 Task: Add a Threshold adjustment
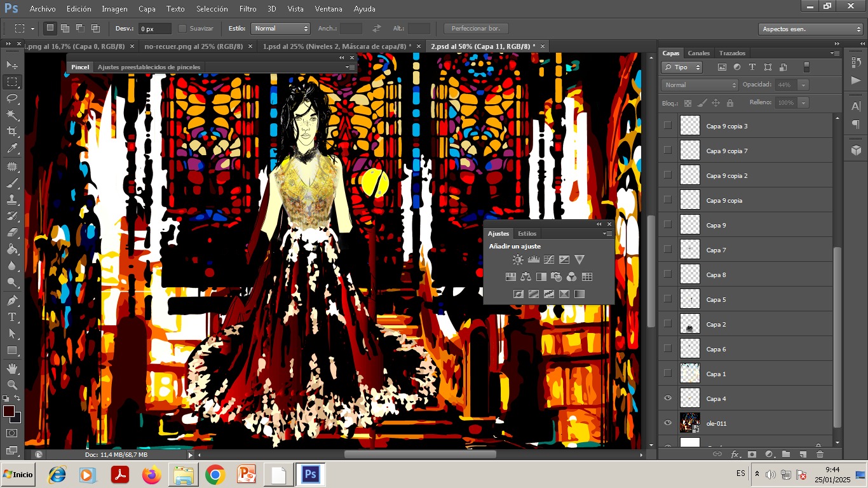click(548, 294)
